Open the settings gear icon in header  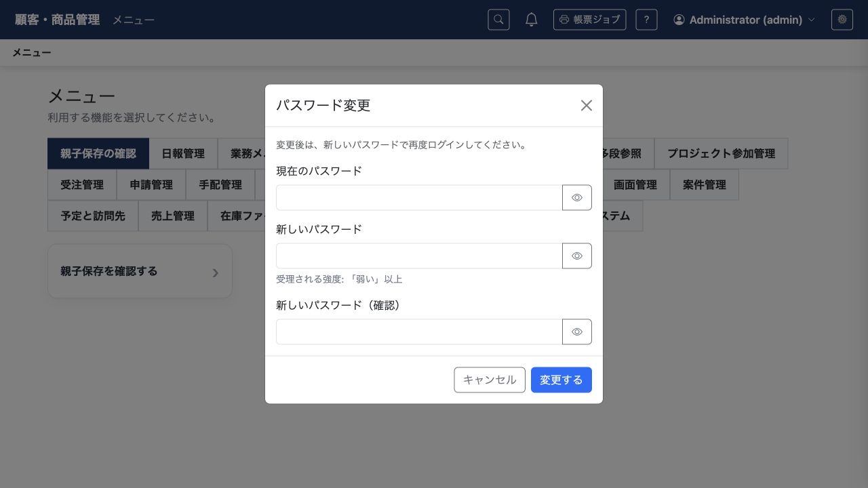tap(842, 20)
